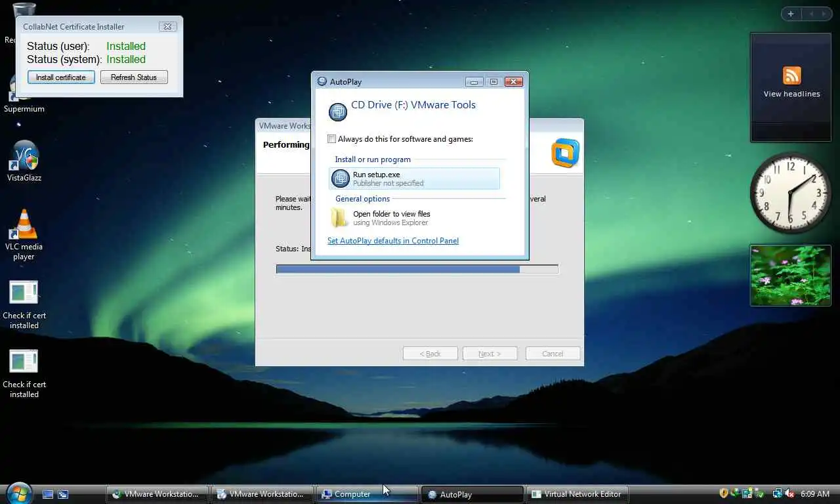Minimize the AutoPlay dialog
Viewport: 840px width, 504px height.
(x=474, y=82)
